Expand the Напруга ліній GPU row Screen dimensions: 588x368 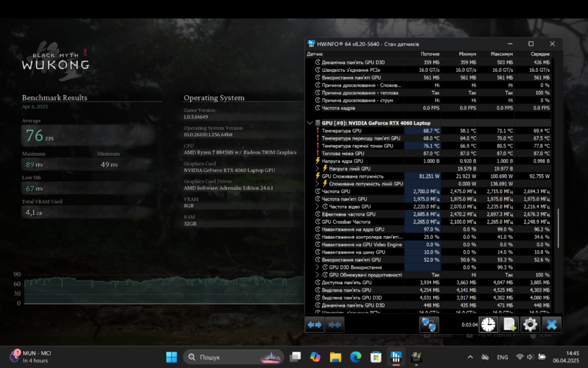pos(318,168)
